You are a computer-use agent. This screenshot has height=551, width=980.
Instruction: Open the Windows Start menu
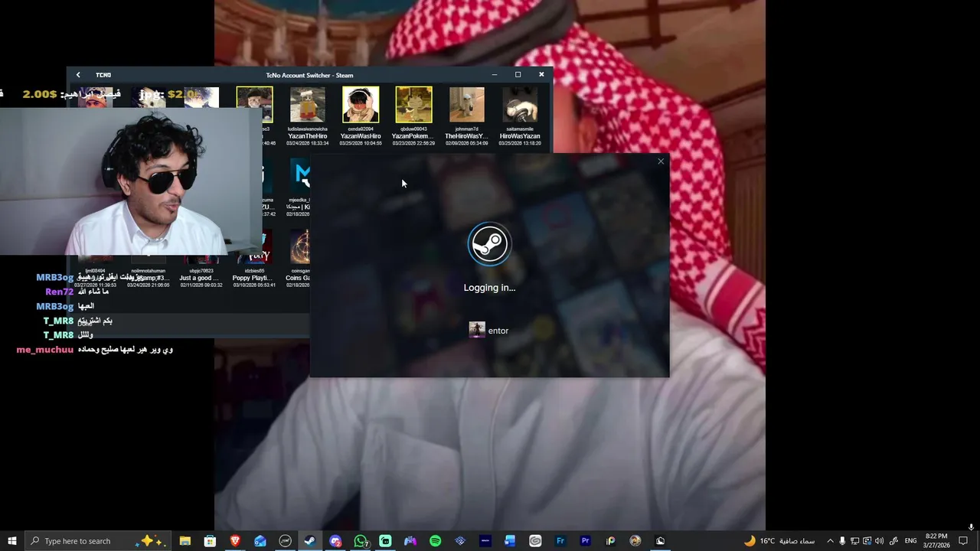click(11, 541)
